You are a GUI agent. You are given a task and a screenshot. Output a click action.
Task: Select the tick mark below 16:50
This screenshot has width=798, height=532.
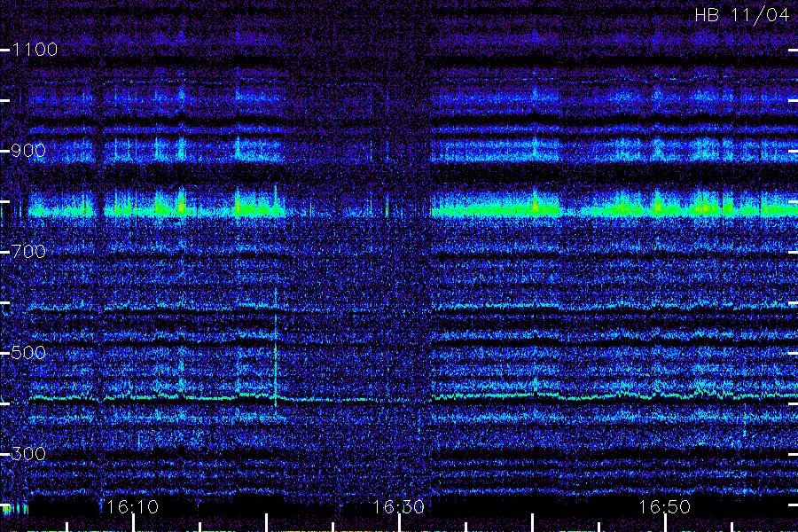coord(665,523)
